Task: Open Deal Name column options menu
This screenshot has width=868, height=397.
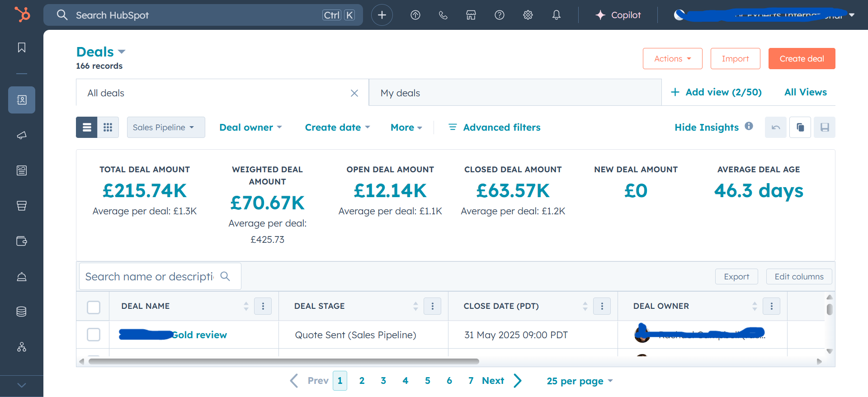Action: pos(263,306)
